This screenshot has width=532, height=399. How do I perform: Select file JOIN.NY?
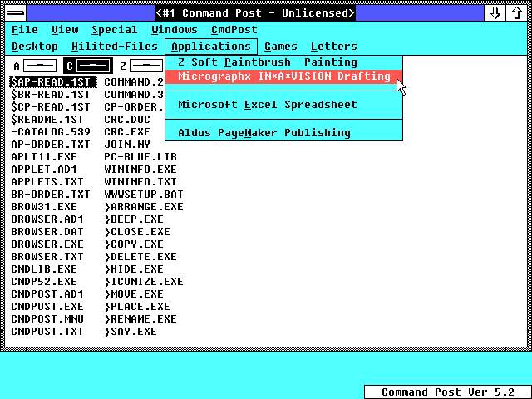pyautogui.click(x=127, y=144)
